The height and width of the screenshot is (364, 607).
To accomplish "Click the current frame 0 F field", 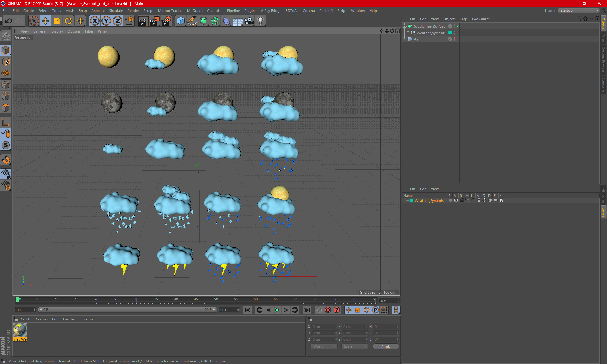I will [26, 310].
